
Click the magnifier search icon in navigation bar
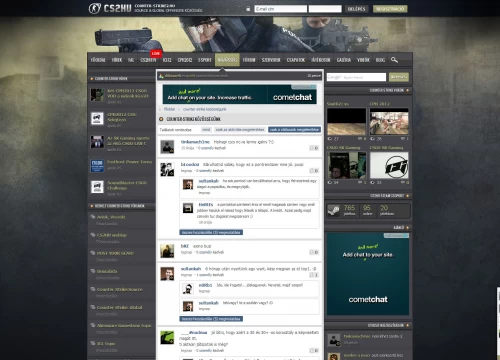(394, 60)
